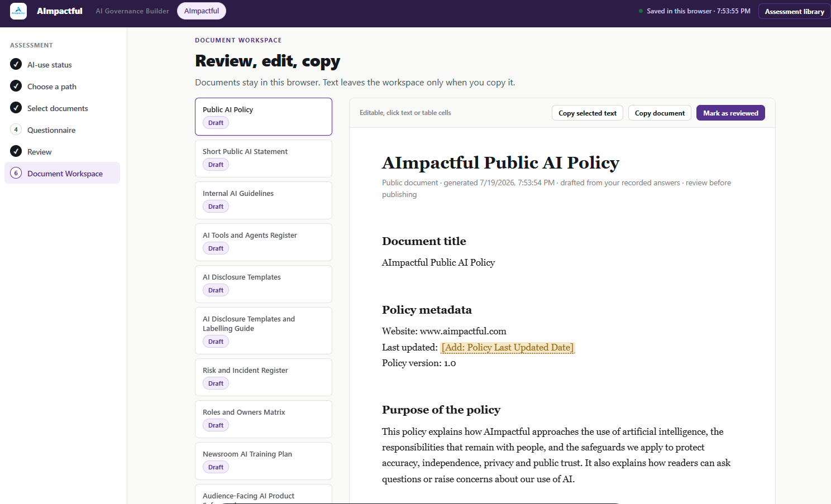
Task: Mark the document as reviewed
Action: (730, 113)
